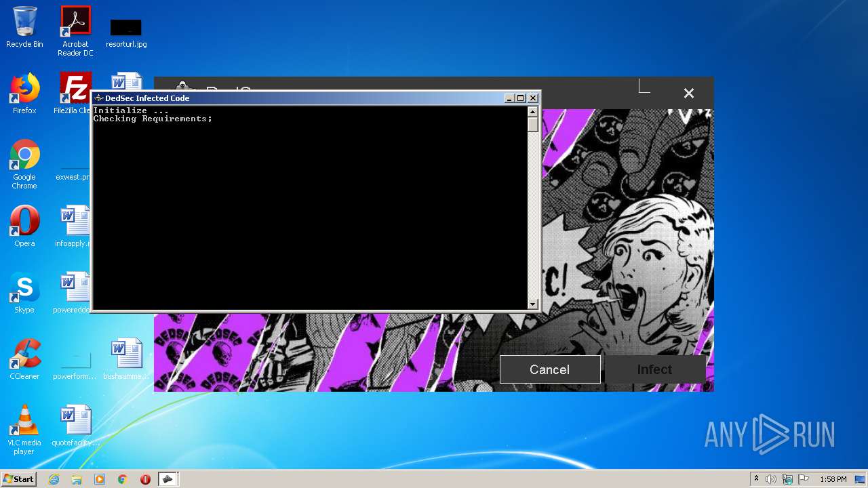Launch VLC media player shortcut

pos(24,430)
